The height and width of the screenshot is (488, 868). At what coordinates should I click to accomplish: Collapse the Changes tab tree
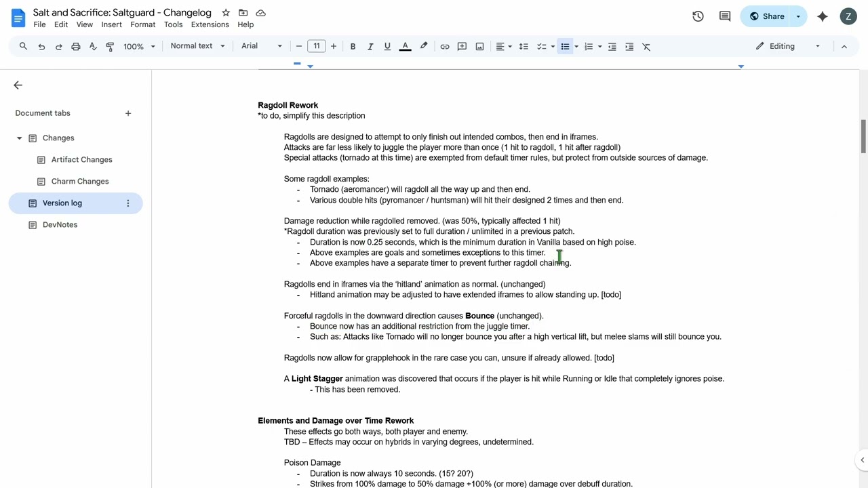(19, 138)
